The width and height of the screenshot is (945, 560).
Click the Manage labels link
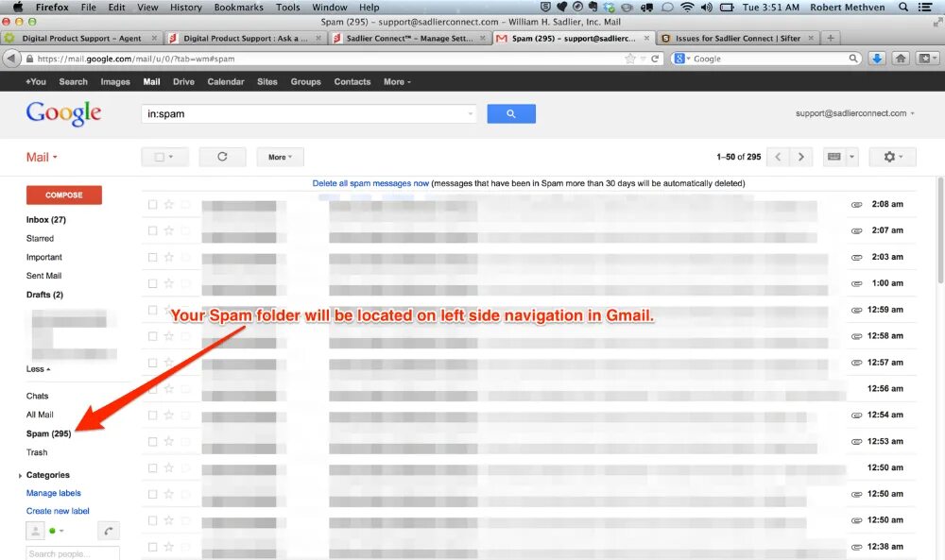54,493
